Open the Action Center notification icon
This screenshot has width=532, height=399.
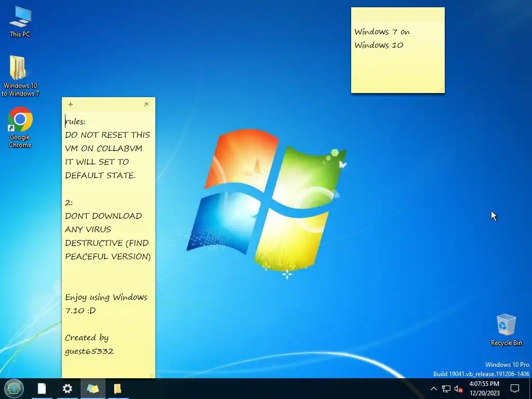pos(515,389)
